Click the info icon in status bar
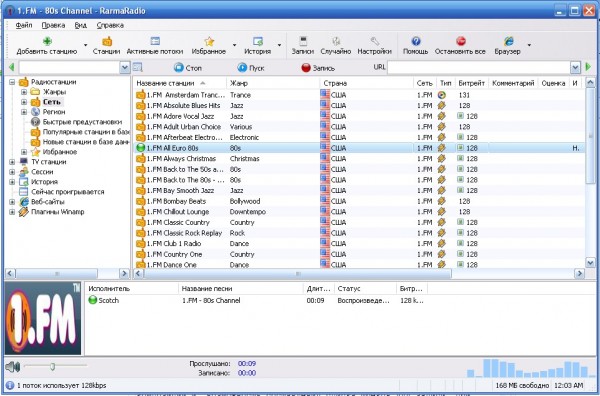Screen dimensions: 600x396 (10, 385)
